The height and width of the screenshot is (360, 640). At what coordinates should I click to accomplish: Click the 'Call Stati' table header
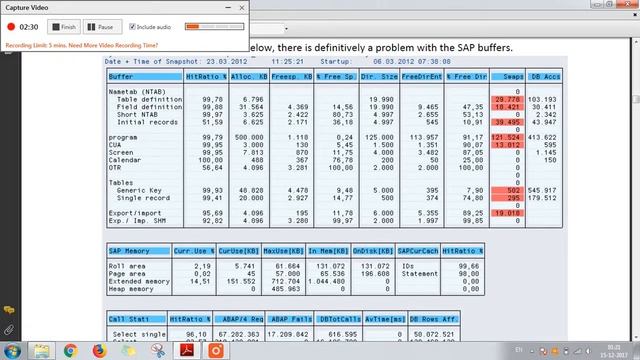tap(137, 319)
